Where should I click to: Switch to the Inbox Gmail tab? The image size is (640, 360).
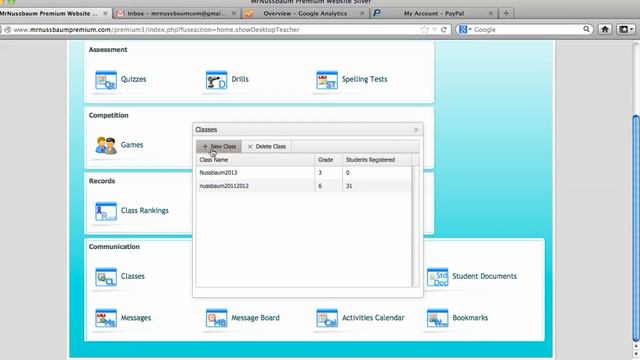pyautogui.click(x=176, y=13)
